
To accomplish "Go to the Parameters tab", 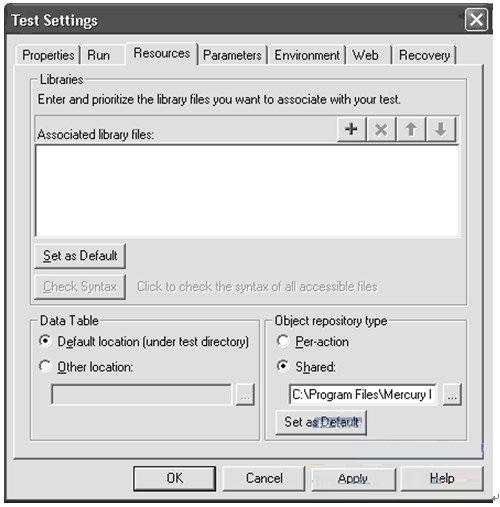I will [x=232, y=55].
